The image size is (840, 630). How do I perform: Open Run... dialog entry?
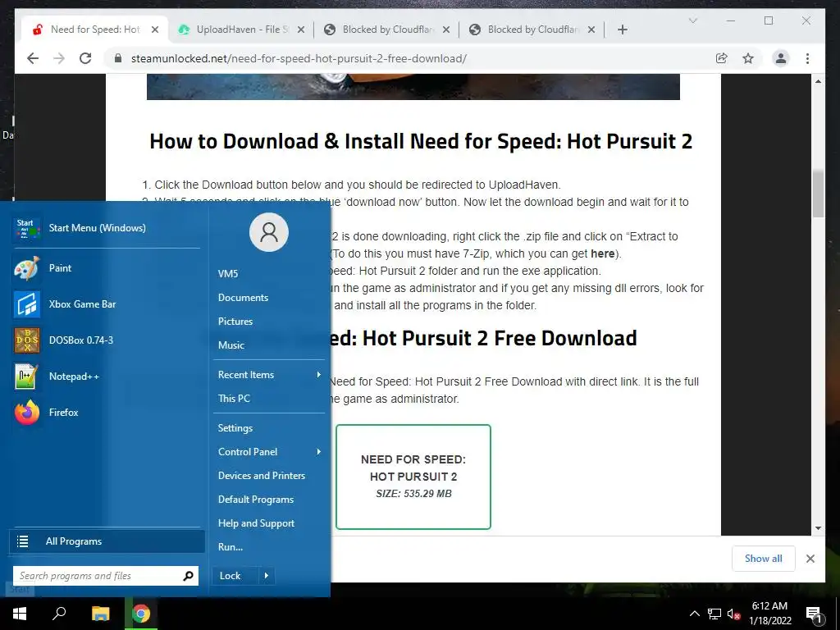tap(231, 547)
